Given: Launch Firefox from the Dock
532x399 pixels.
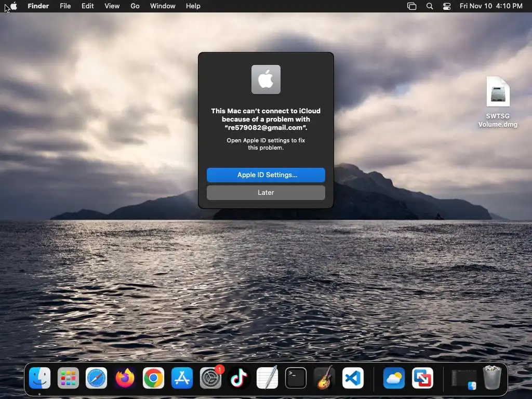Looking at the screenshot, I should [125, 378].
